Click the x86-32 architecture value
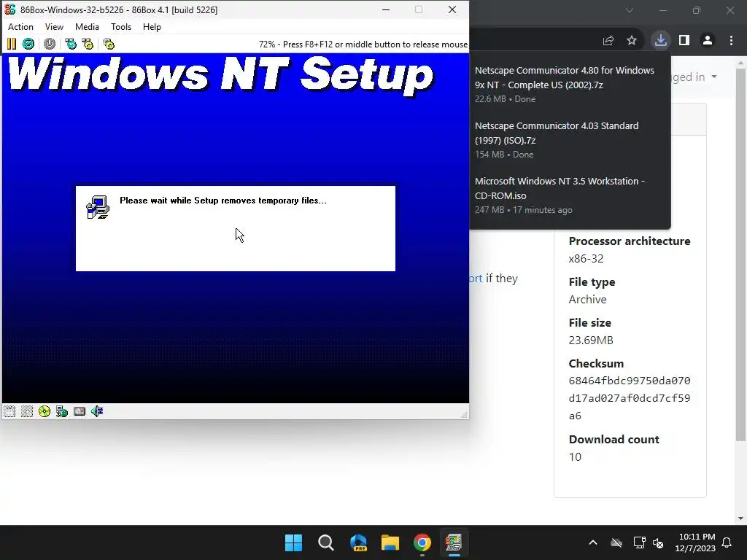 coord(586,259)
